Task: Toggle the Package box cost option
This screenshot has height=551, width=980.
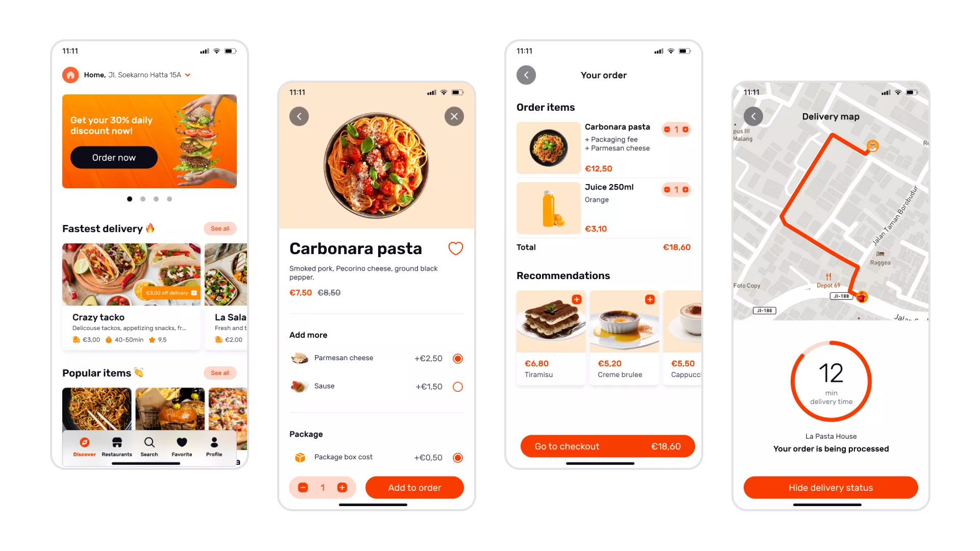Action: 458,458
